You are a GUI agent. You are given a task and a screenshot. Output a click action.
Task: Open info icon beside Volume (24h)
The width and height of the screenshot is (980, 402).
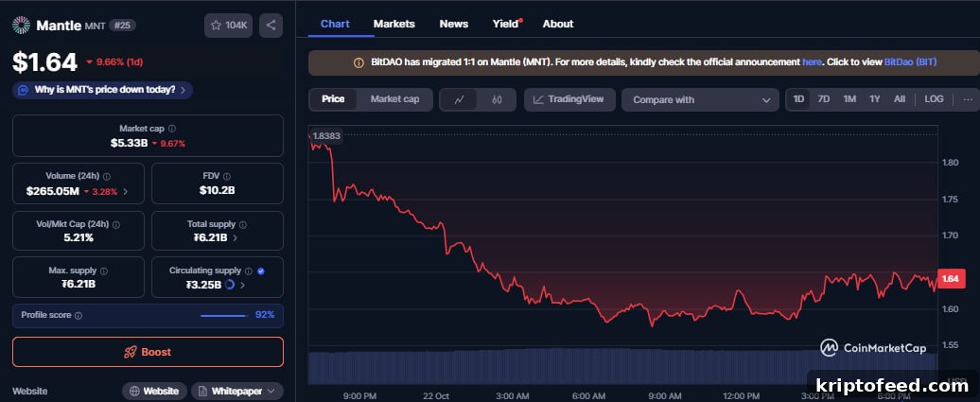click(x=107, y=177)
